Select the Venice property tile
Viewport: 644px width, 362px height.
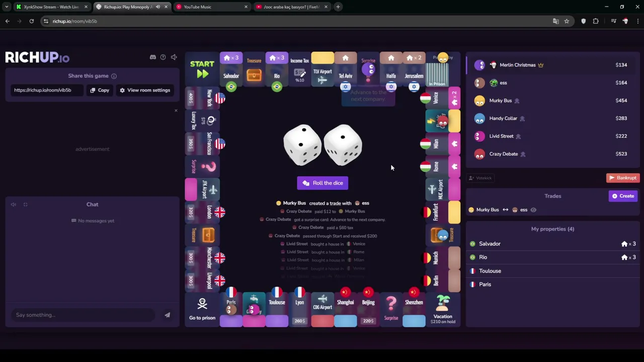pos(443,98)
